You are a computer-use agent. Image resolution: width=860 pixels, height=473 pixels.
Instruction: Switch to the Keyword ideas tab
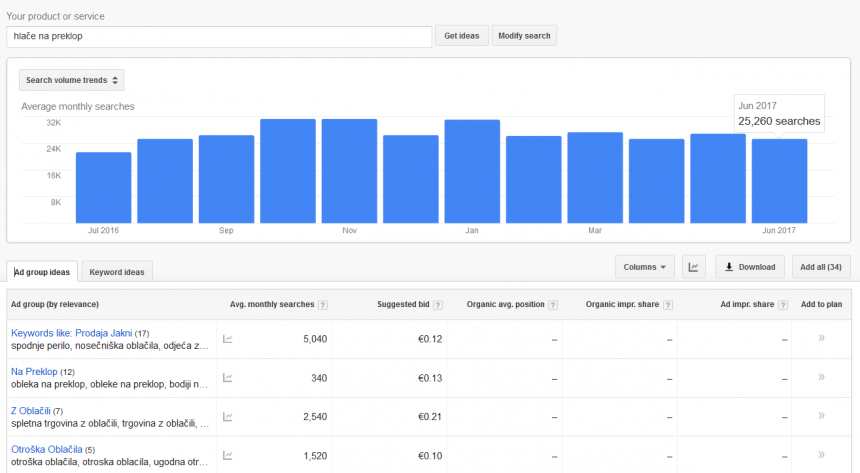(x=117, y=272)
